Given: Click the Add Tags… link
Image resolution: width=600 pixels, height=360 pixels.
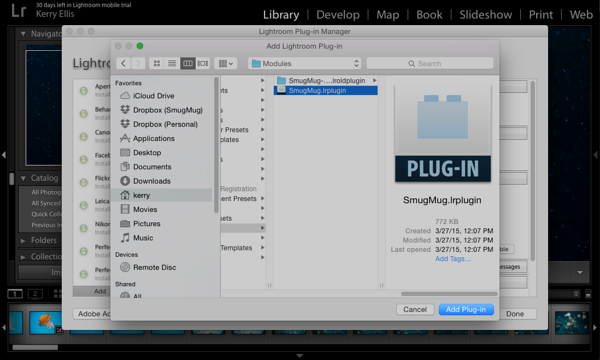Looking at the screenshot, I should coord(453,259).
